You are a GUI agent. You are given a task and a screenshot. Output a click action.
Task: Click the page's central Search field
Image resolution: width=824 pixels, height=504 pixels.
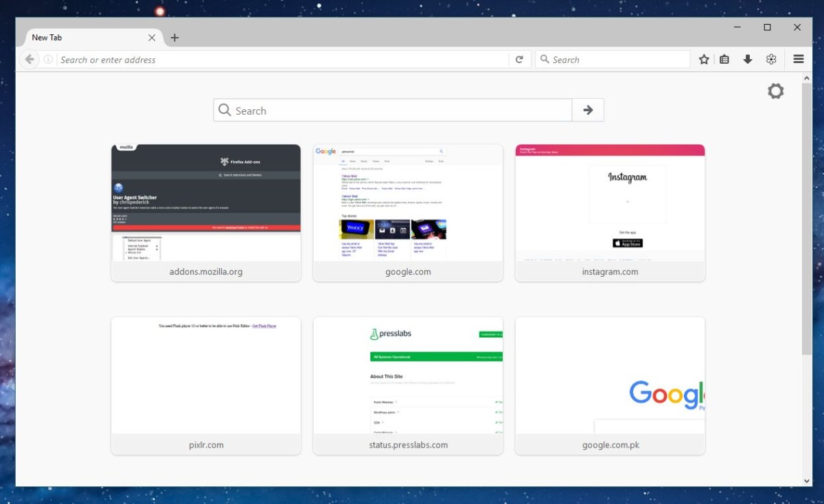393,110
